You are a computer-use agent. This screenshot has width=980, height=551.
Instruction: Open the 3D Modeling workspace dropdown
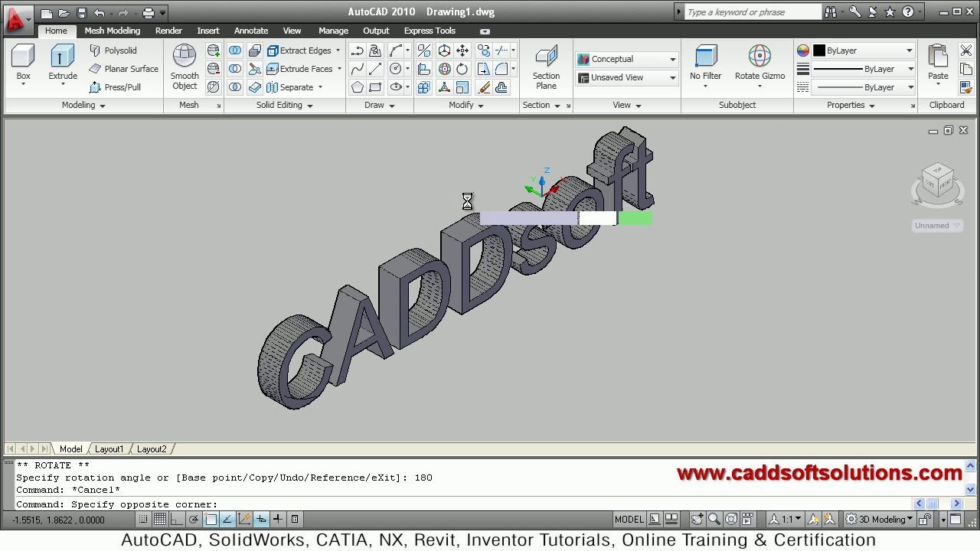879,520
